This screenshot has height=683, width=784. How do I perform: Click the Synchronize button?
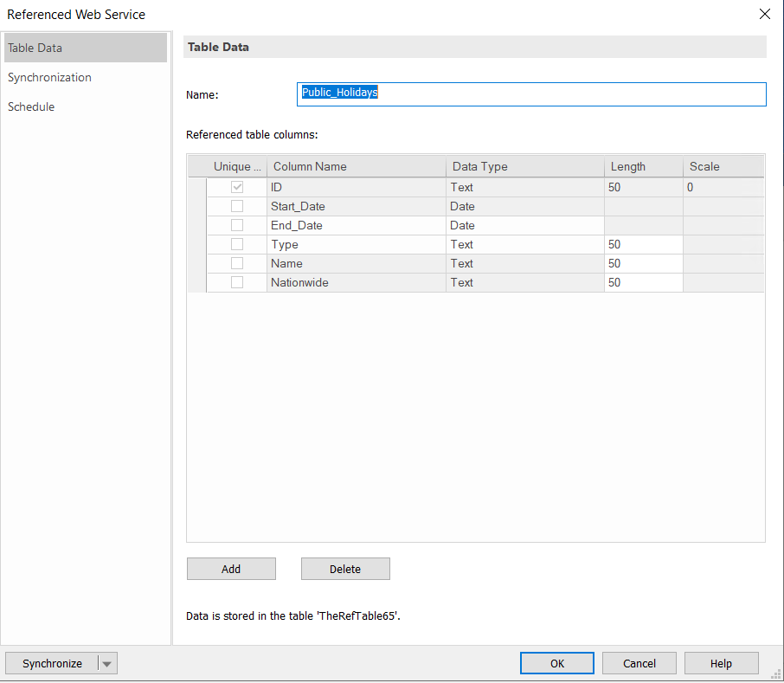click(x=52, y=663)
